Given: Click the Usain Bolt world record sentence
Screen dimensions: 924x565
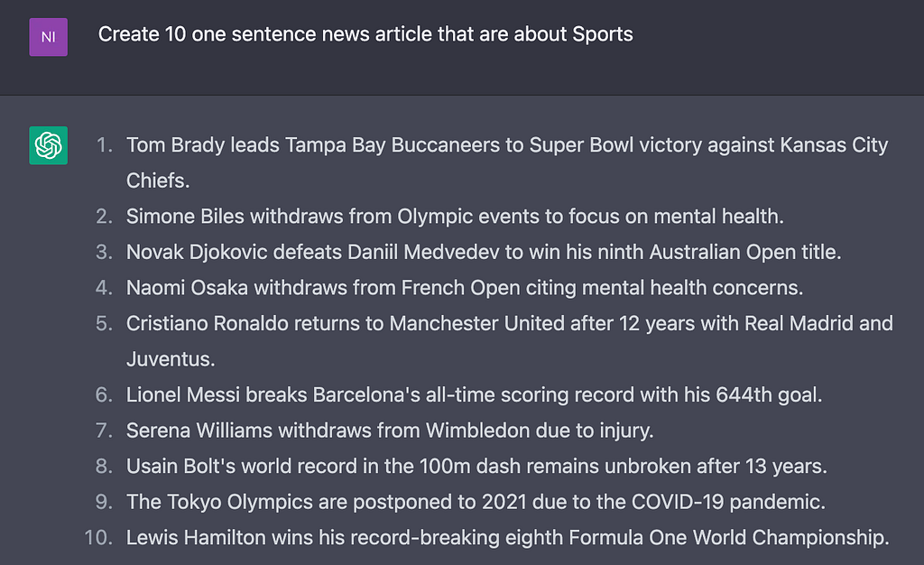Looking at the screenshot, I should pyautogui.click(x=476, y=467).
